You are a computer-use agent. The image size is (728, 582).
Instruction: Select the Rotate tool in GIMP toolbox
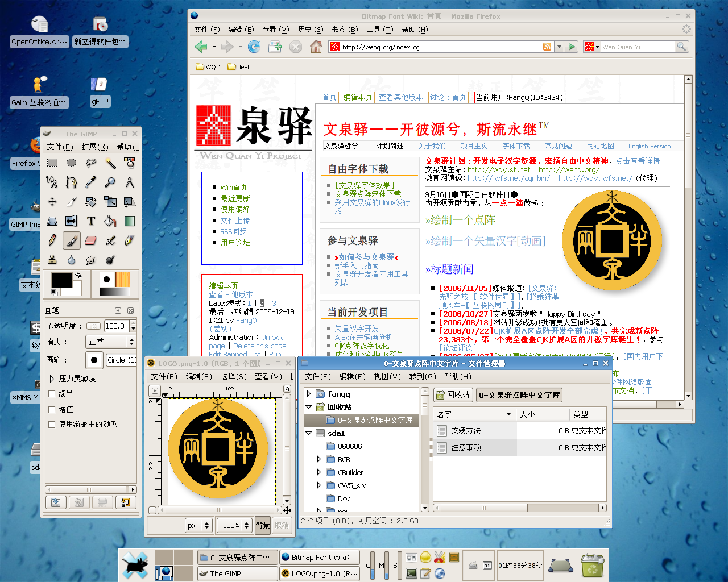(x=91, y=202)
